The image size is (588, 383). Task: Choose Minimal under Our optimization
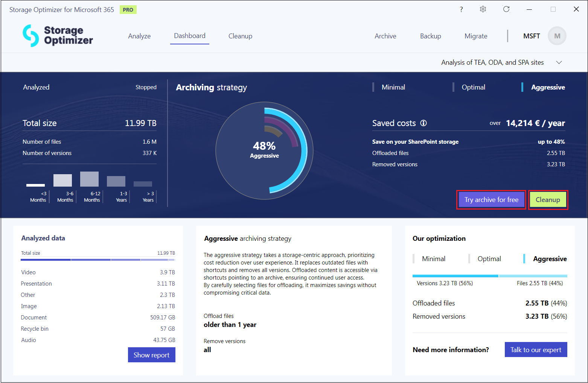tap(433, 259)
